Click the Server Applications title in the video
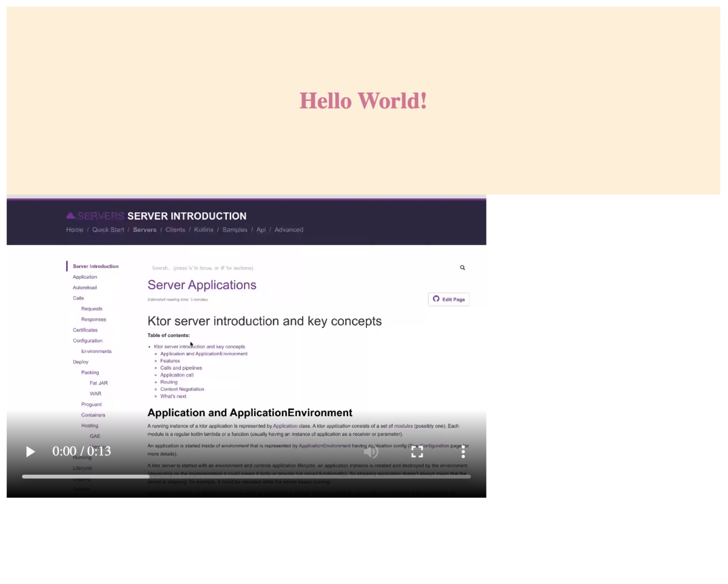728x584 pixels. (x=202, y=285)
